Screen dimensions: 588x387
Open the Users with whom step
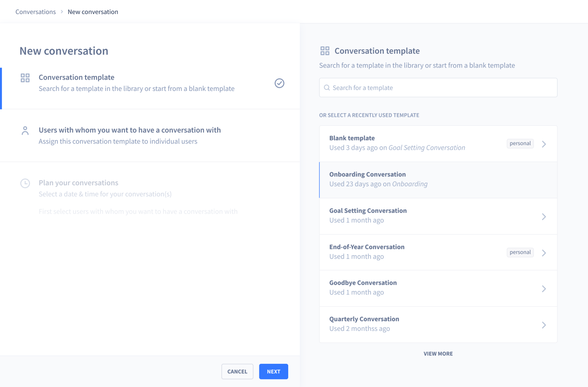130,130
